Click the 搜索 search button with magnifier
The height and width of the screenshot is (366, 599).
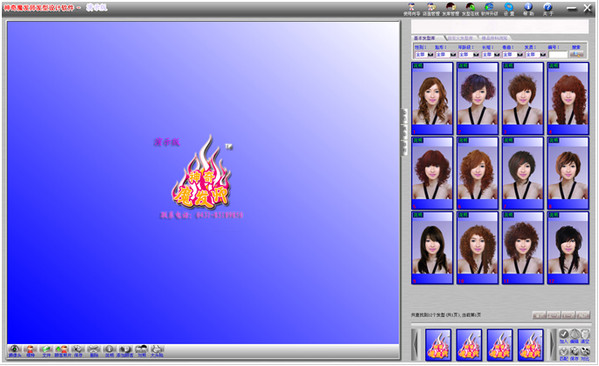576,54
